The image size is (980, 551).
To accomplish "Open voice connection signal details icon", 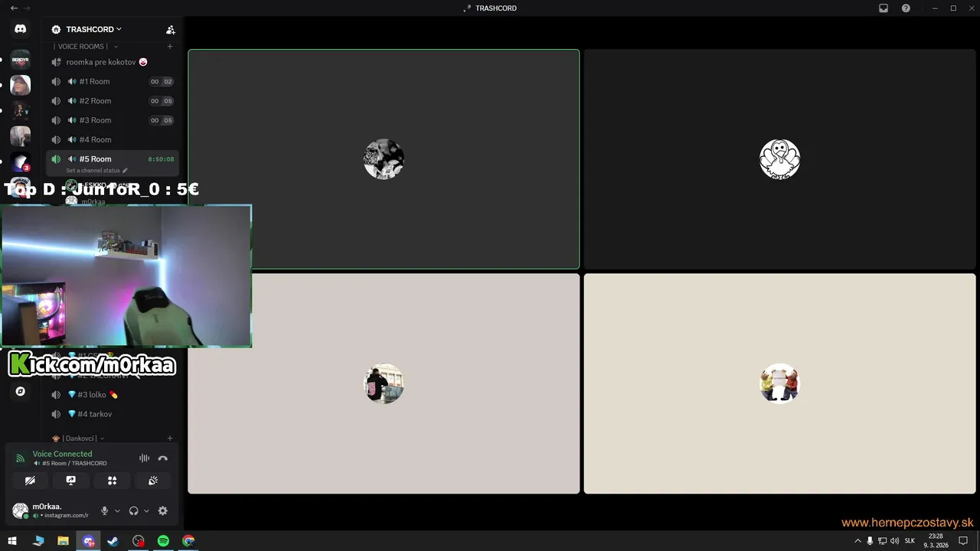I will click(21, 458).
